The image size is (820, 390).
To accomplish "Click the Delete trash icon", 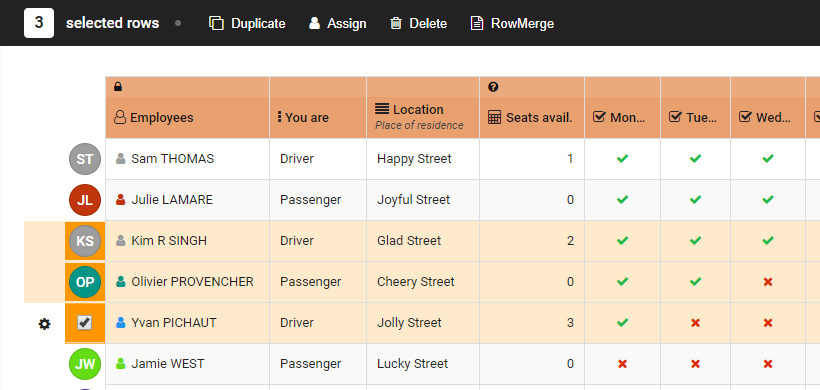I will (x=396, y=24).
